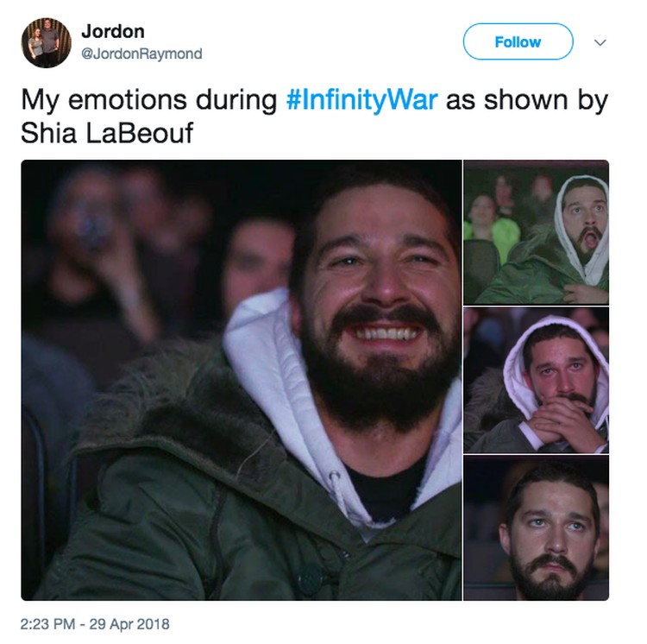Visit the @JordonRaymond handle link

[x=141, y=54]
